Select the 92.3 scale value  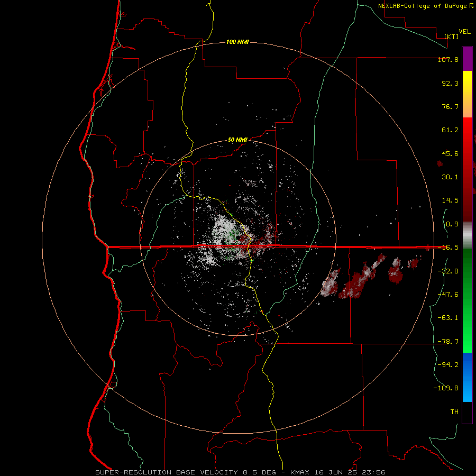point(450,83)
